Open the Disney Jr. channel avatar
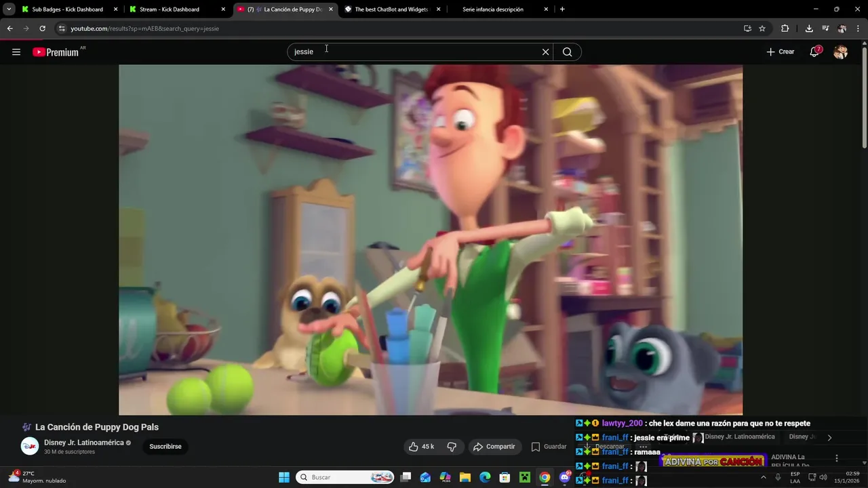 point(30,446)
